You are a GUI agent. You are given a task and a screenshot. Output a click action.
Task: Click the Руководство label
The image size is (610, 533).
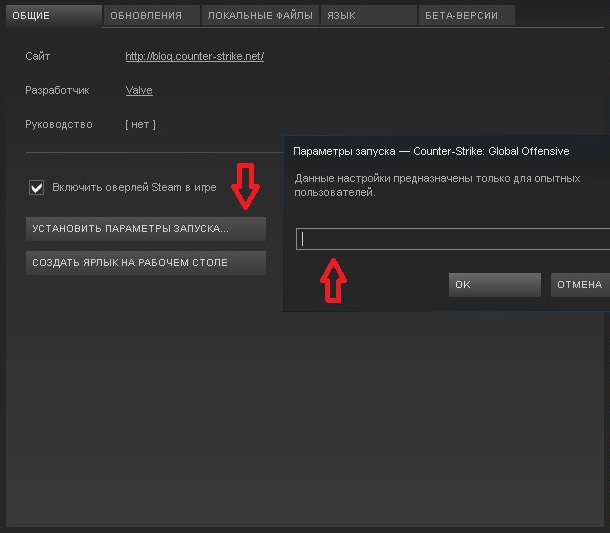[59, 124]
